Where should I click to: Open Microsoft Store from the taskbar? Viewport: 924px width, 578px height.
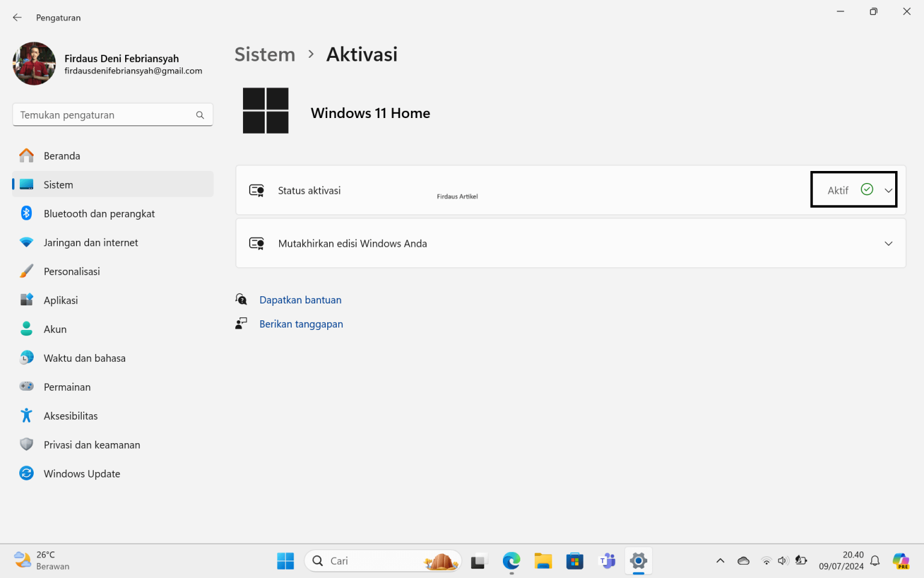tap(574, 561)
